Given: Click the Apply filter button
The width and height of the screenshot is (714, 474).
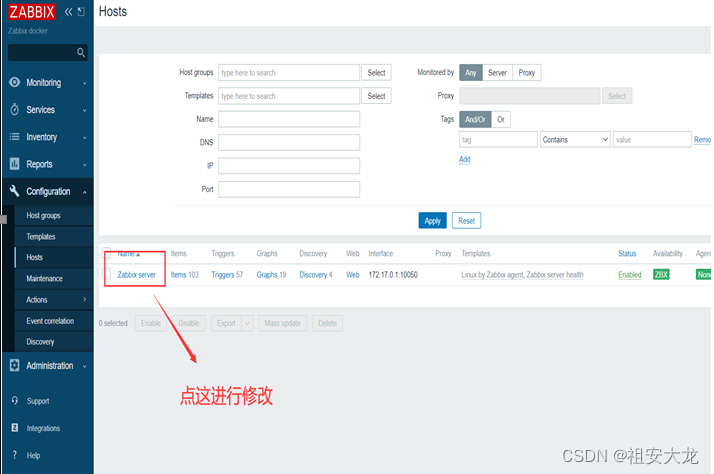Looking at the screenshot, I should tap(433, 221).
